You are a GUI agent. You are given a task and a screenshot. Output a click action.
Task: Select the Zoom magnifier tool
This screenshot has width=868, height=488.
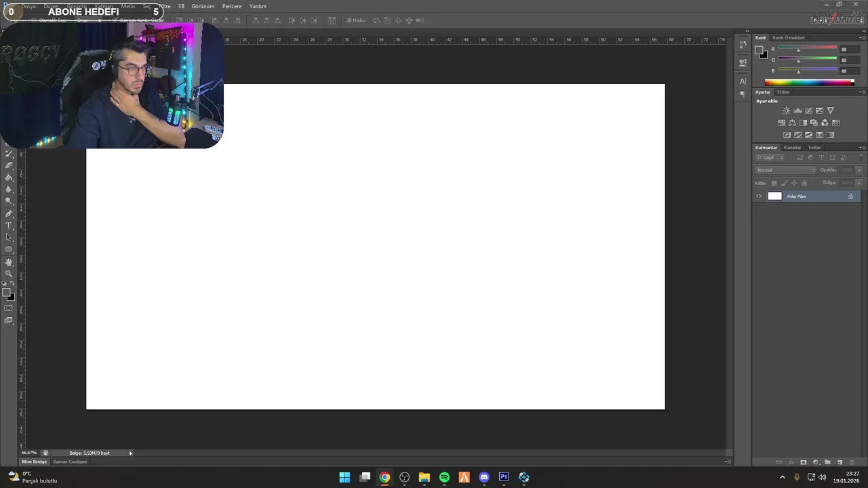click(x=9, y=273)
